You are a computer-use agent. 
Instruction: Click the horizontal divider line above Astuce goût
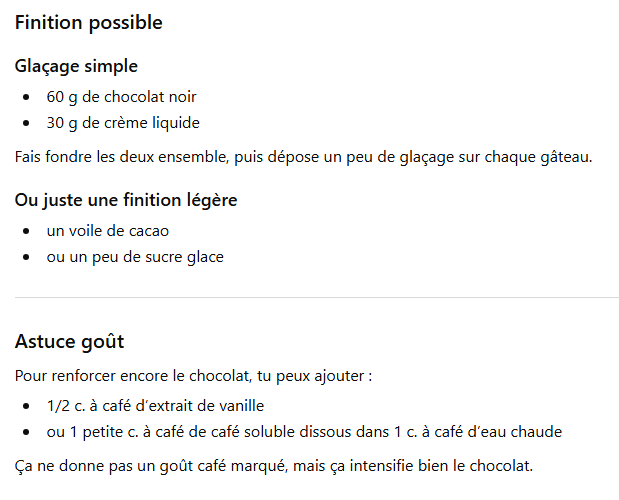coord(316,298)
